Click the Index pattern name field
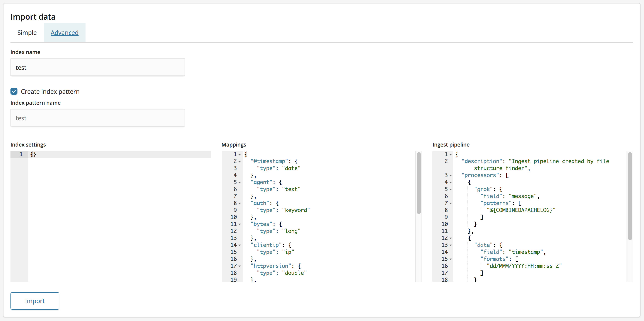This screenshot has height=321, width=644. pyautogui.click(x=98, y=118)
